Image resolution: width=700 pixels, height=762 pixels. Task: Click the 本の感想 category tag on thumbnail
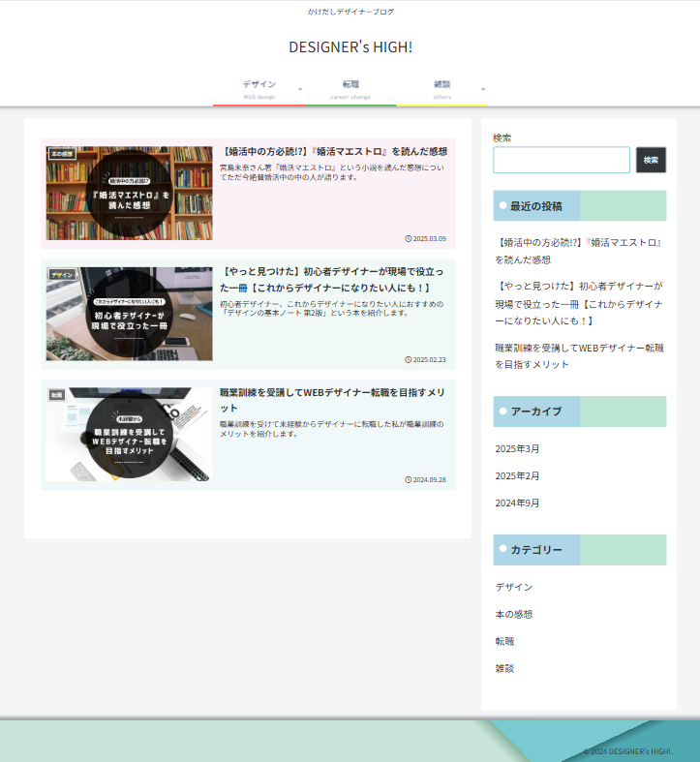[x=62, y=154]
